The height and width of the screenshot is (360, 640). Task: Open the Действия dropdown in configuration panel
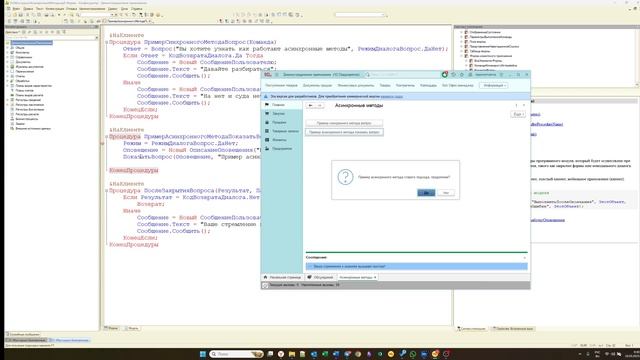click(13, 32)
